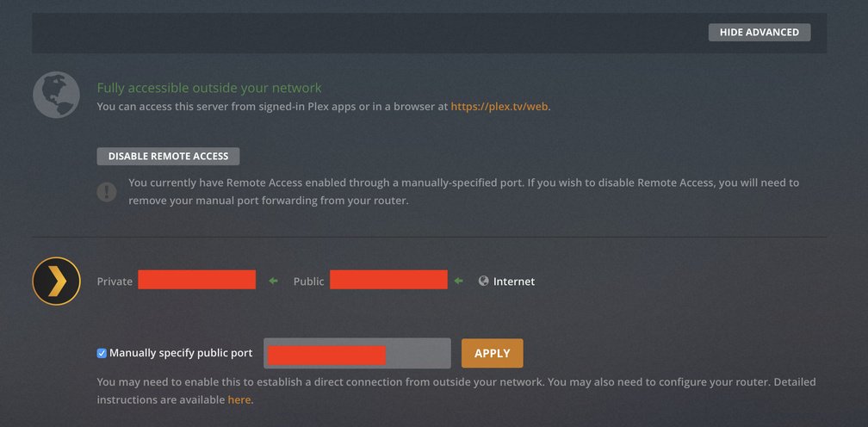Open the https://plex.tv/web link
This screenshot has height=427, width=868.
click(499, 107)
